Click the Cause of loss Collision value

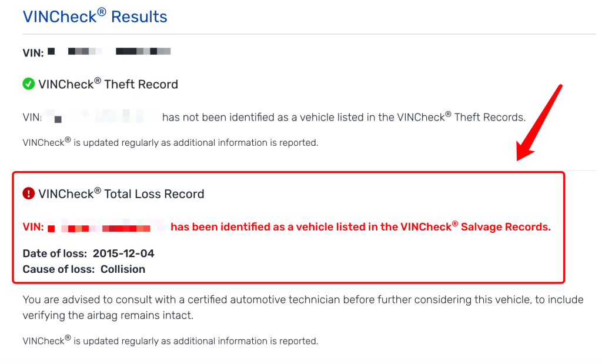click(x=123, y=269)
